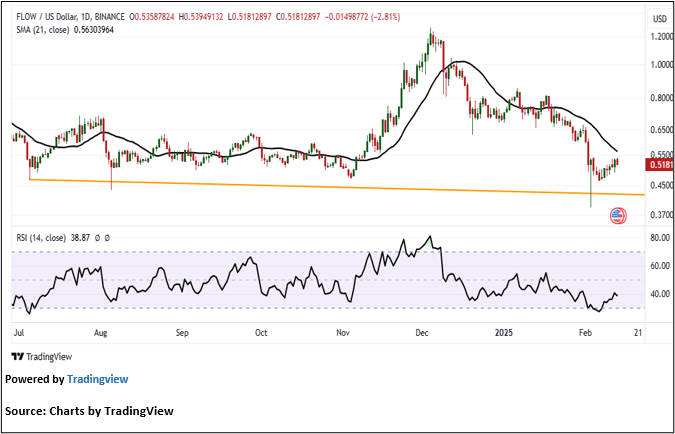Viewport: 675px width, 434px height.
Task: Click the 60.00 RSI axis label
Action: tap(659, 266)
